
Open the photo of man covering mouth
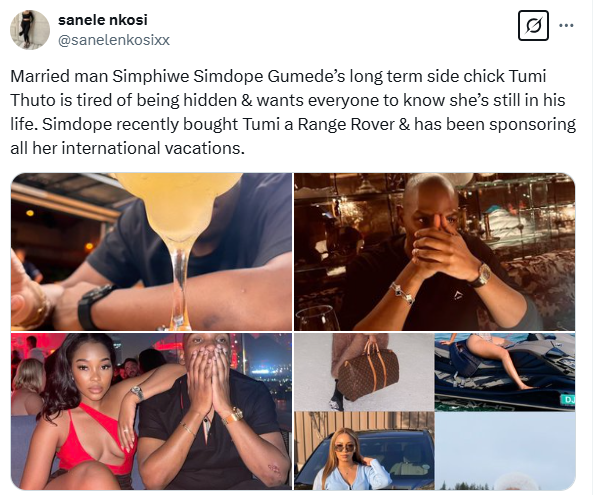click(x=434, y=252)
